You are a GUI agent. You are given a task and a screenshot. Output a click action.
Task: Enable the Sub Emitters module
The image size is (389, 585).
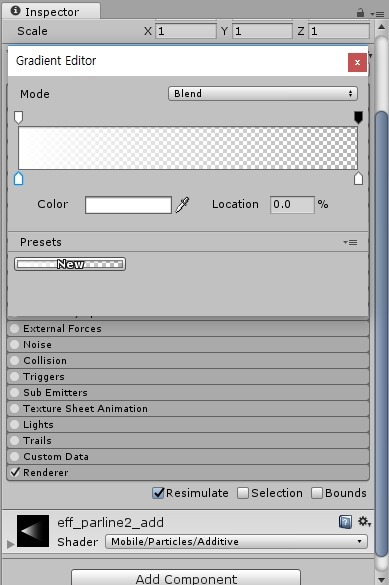pyautogui.click(x=15, y=393)
